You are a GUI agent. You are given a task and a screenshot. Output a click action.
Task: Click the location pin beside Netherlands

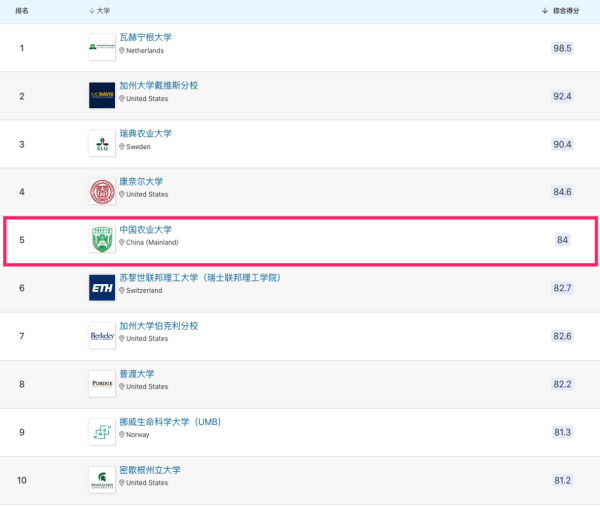[122, 51]
